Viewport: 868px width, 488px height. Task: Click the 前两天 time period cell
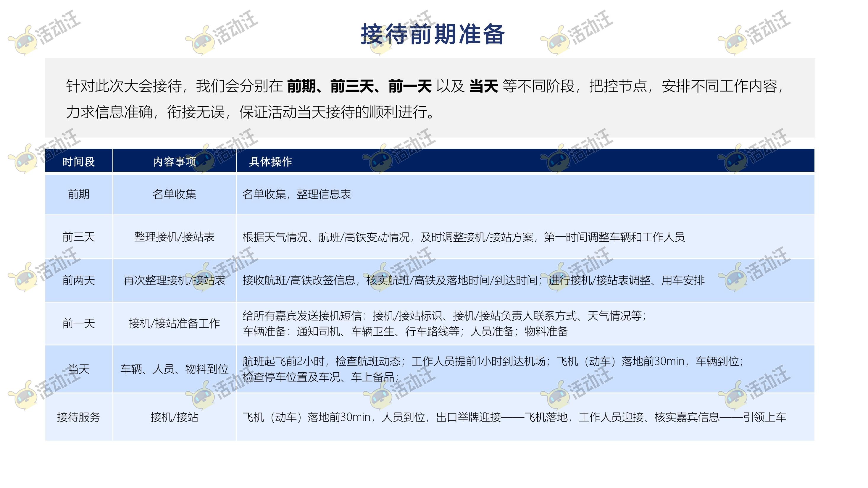(78, 280)
